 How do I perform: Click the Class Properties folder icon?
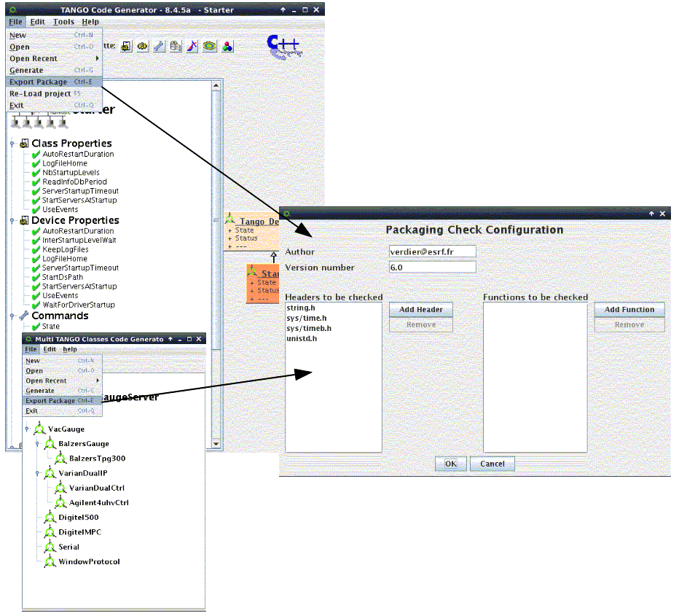[25, 144]
